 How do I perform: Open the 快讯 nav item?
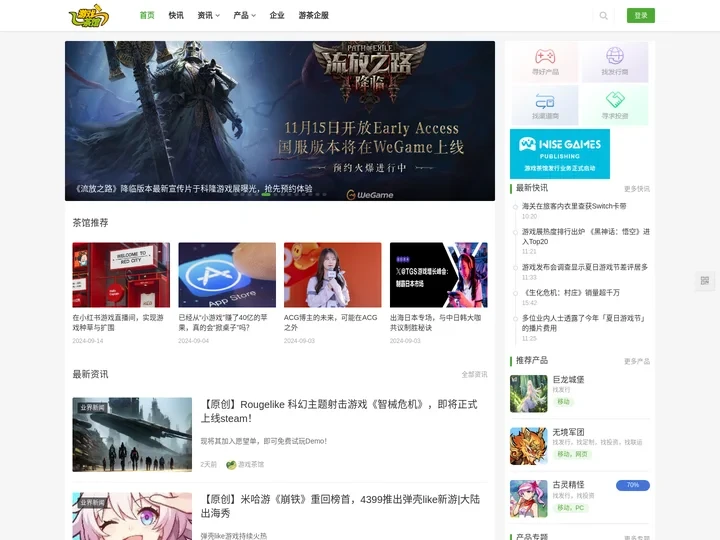(x=176, y=15)
